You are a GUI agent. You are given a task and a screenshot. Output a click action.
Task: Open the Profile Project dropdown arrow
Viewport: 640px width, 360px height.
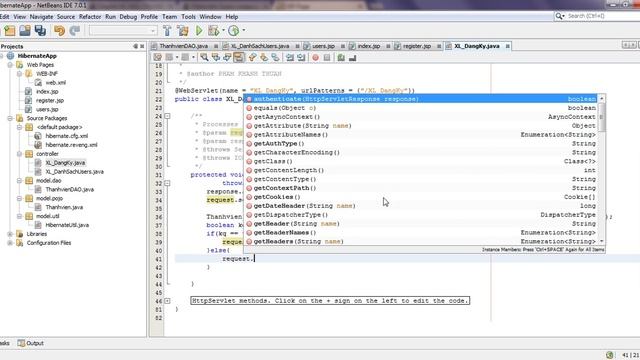click(x=244, y=30)
